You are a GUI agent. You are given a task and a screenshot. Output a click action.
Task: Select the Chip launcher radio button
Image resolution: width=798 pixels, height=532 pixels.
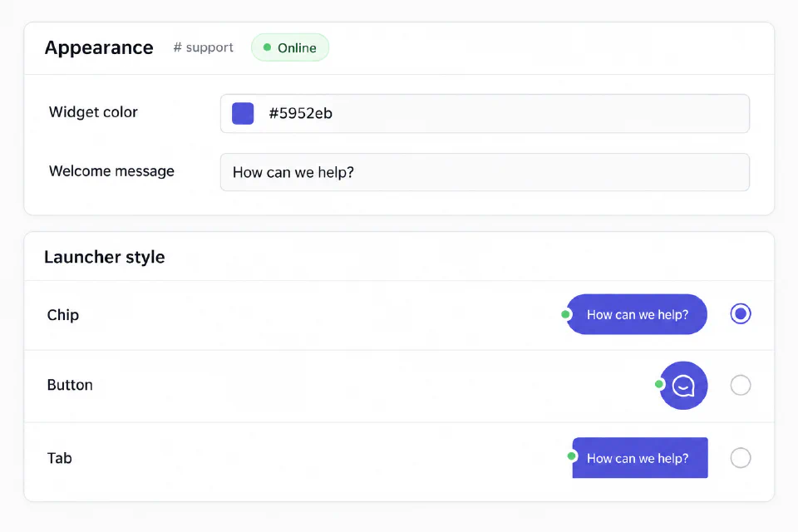click(740, 313)
